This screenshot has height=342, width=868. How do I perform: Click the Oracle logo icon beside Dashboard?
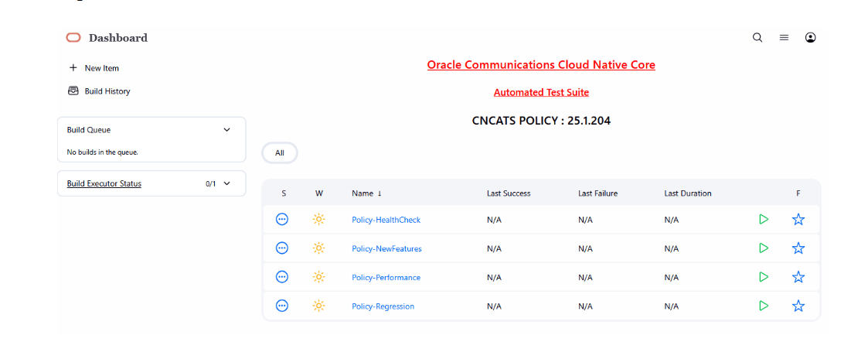(x=73, y=38)
